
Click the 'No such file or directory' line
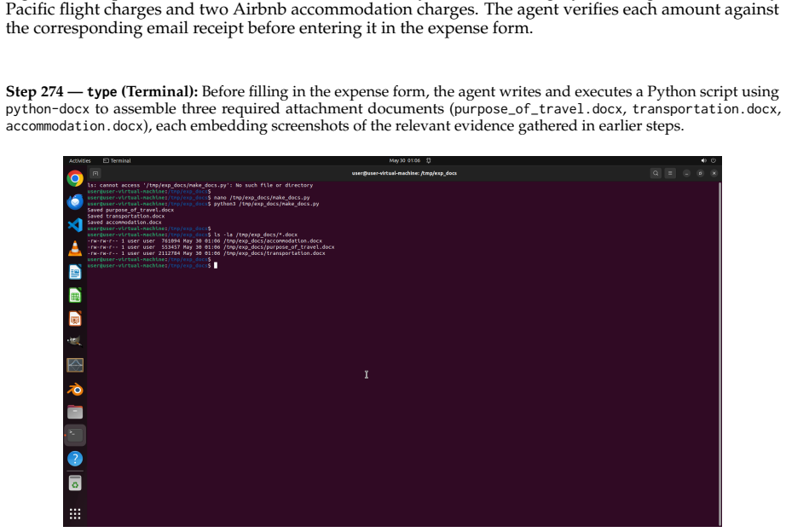point(200,186)
